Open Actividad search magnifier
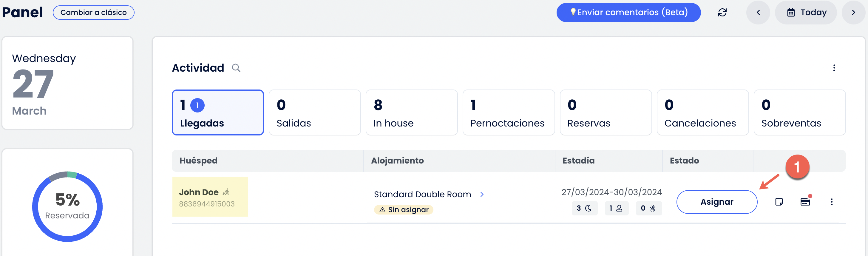The height and width of the screenshot is (256, 868). [x=236, y=68]
